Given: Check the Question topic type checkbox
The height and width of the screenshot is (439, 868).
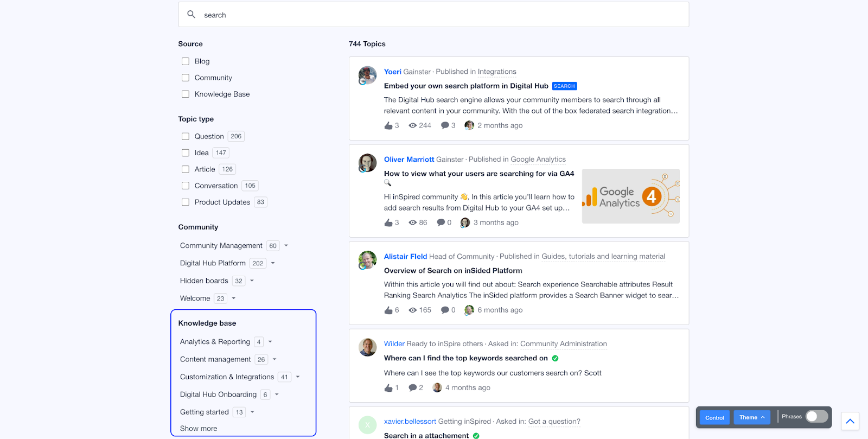Looking at the screenshot, I should (186, 136).
